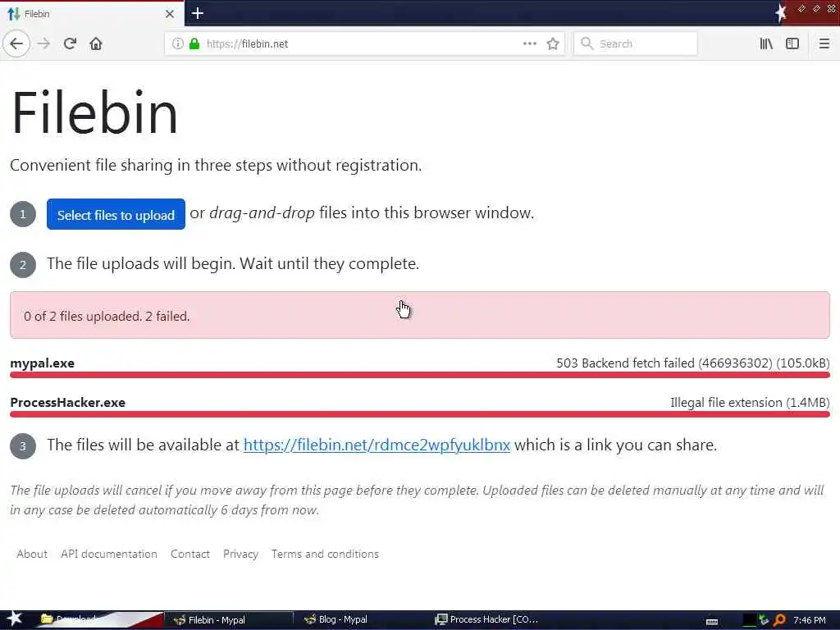Viewport: 840px width, 630px height.
Task: Toggle the browser sidebar view
Action: click(x=792, y=43)
